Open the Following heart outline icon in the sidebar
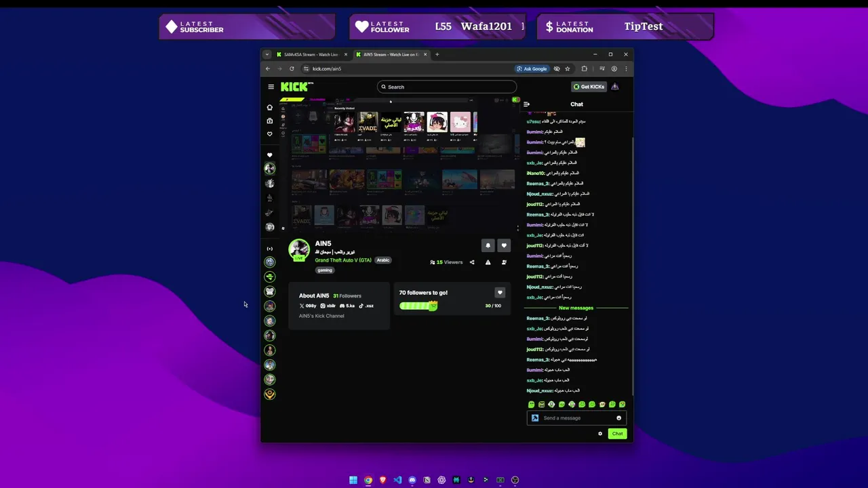The height and width of the screenshot is (488, 868). tap(270, 134)
